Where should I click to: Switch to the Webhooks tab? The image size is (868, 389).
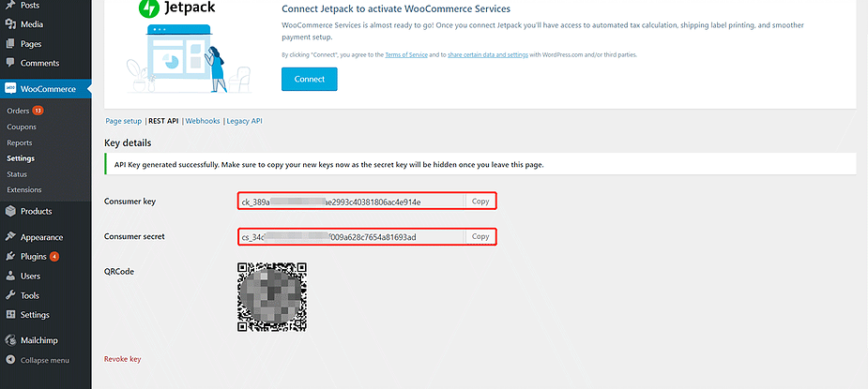(x=203, y=121)
